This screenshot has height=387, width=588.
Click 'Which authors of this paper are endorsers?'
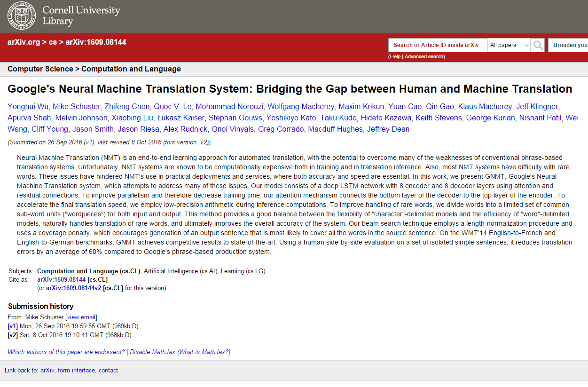(x=66, y=352)
